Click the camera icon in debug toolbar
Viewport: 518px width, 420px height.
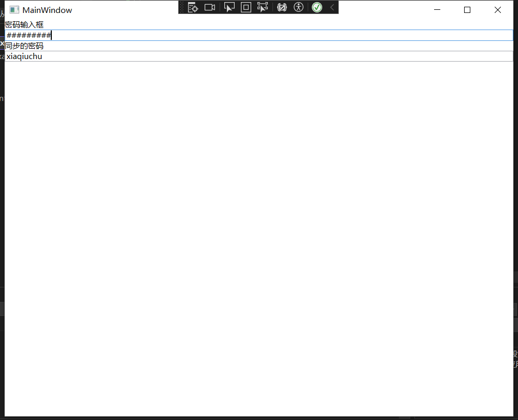[x=210, y=7]
